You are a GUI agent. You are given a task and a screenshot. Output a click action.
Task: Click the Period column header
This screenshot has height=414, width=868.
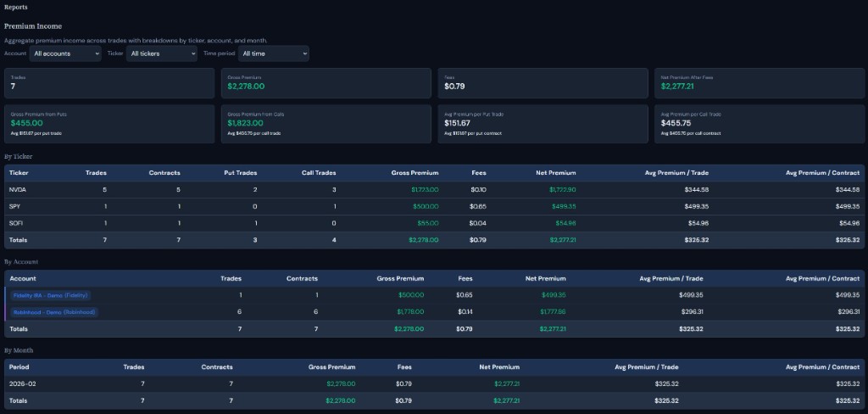(19, 366)
